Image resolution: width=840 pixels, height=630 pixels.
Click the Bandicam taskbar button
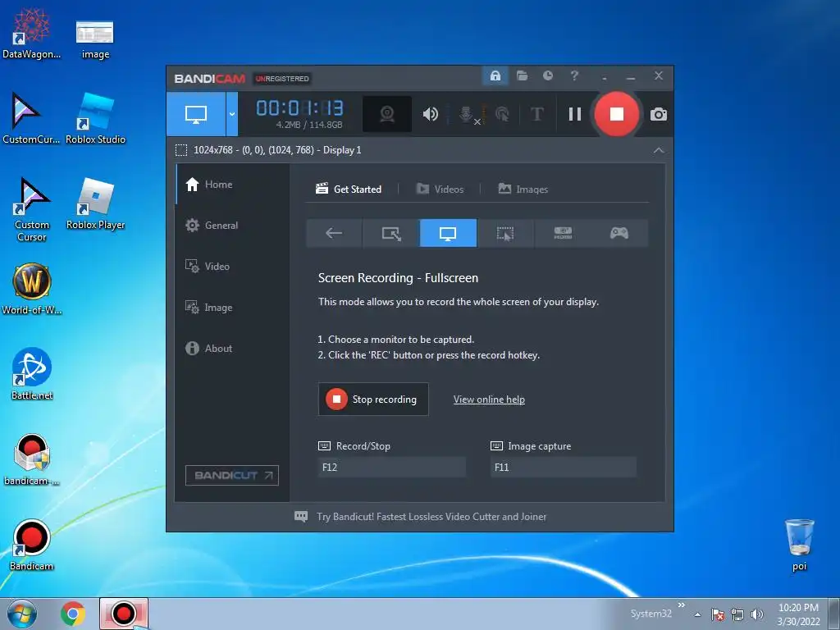[x=124, y=614]
